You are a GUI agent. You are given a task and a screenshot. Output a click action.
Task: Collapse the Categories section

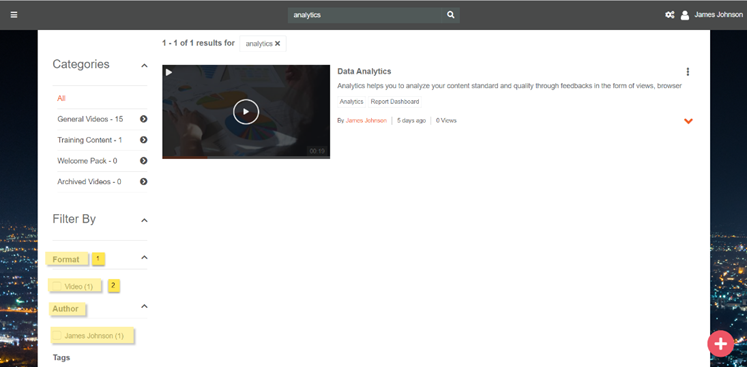click(x=144, y=65)
